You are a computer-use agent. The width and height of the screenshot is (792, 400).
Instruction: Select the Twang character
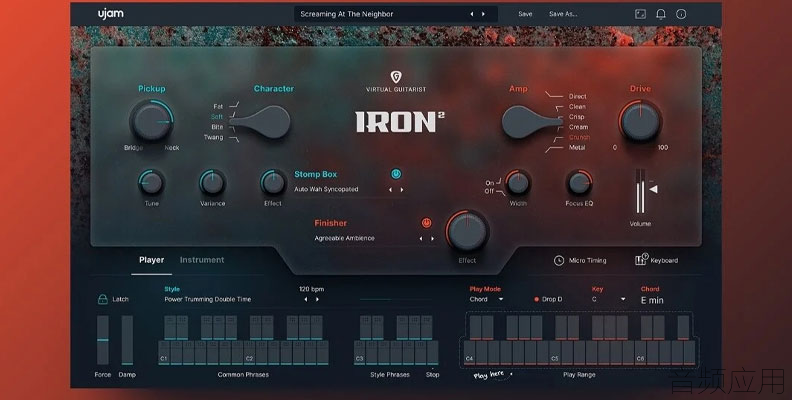coord(213,137)
